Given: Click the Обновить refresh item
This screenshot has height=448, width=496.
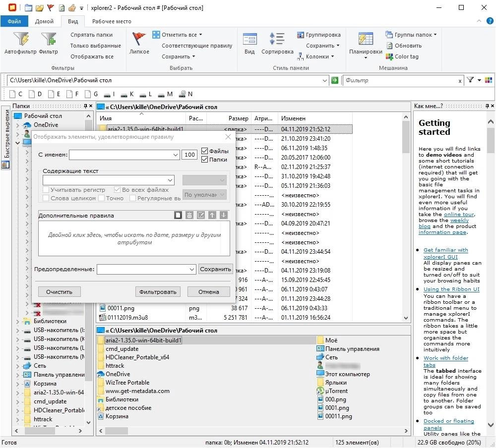Looking at the screenshot, I should pyautogui.click(x=404, y=46).
